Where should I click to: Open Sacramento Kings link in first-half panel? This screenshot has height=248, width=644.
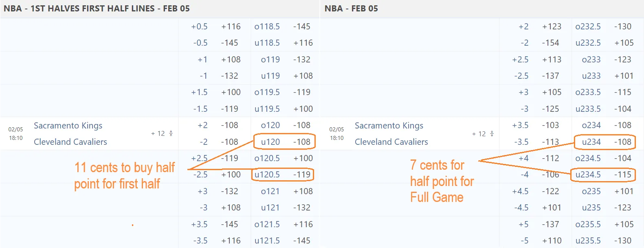[68, 126]
